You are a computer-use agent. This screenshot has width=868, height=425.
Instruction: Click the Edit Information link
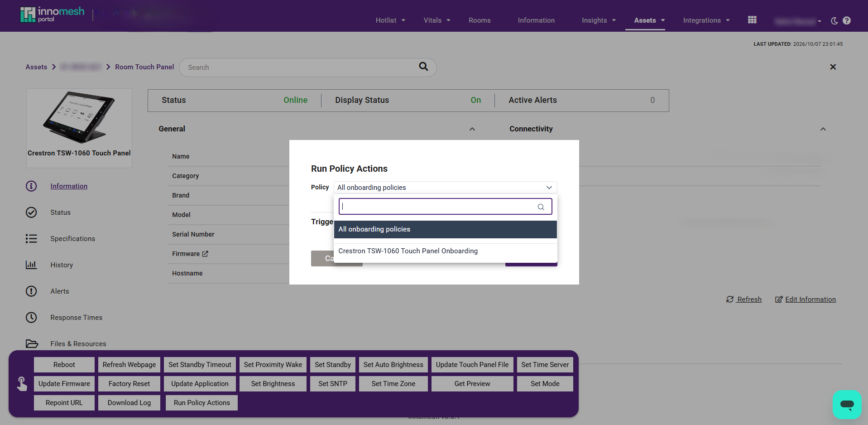[x=806, y=299]
